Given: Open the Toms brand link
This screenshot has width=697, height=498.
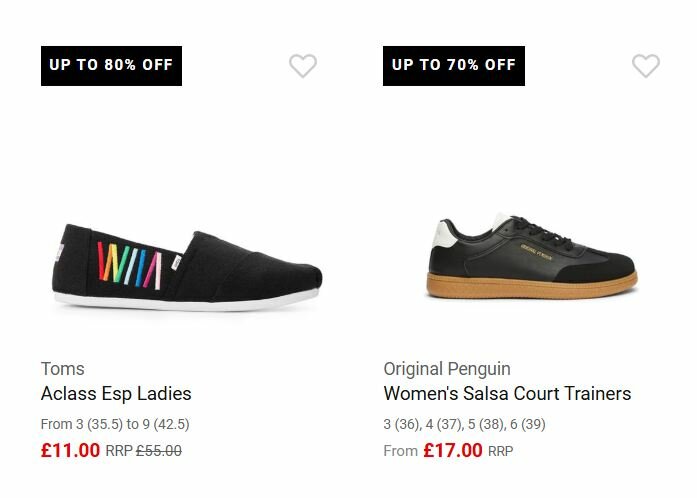Looking at the screenshot, I should pyautogui.click(x=63, y=368).
